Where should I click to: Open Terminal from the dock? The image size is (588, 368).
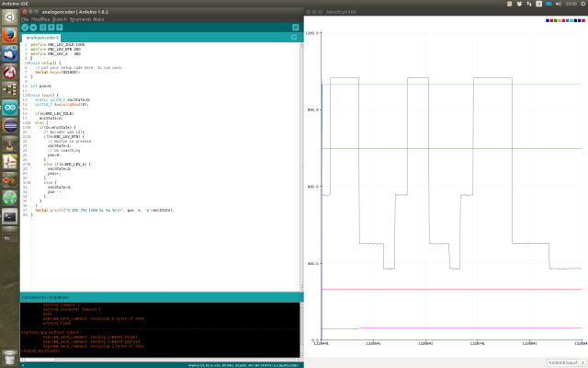point(10,216)
